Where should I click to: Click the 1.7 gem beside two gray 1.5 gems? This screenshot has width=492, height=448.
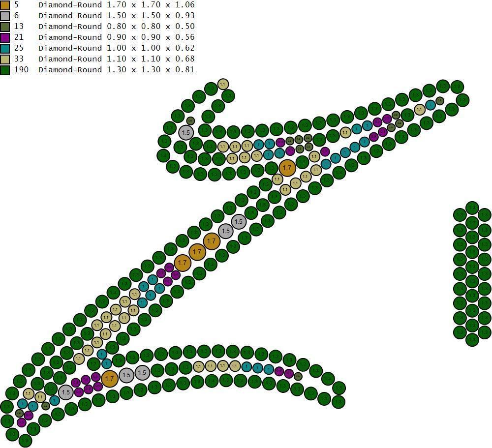110,378
